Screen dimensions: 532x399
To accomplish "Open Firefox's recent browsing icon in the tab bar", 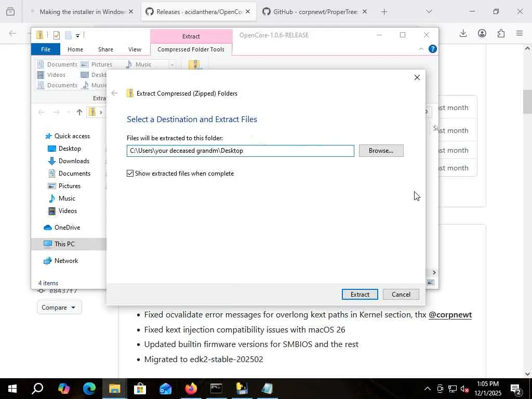I will [10, 11].
